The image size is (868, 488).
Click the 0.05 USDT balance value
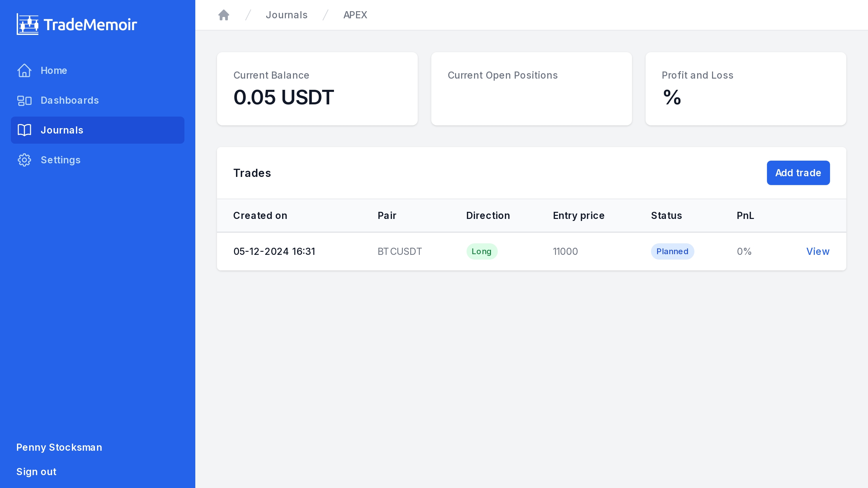click(x=284, y=97)
